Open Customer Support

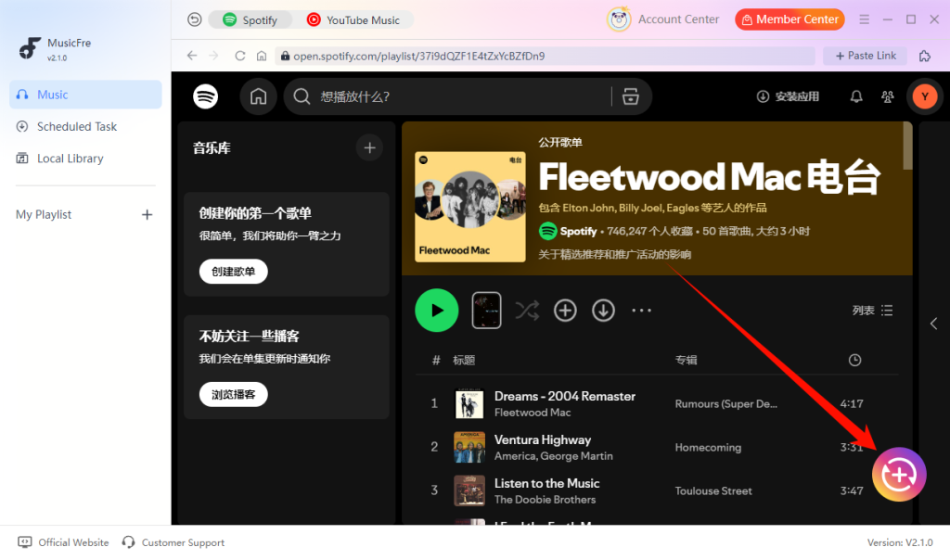coord(173,542)
